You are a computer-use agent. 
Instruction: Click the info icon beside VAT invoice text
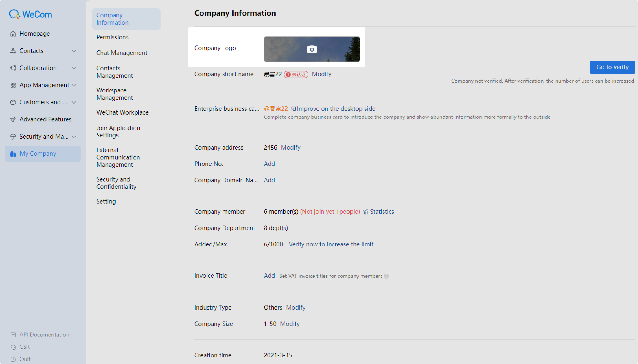pos(386,276)
